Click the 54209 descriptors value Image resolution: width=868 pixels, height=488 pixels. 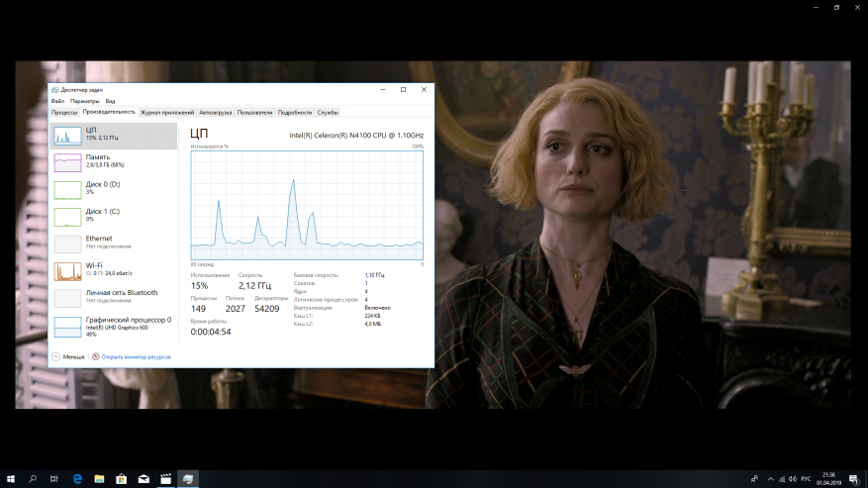[x=267, y=309]
